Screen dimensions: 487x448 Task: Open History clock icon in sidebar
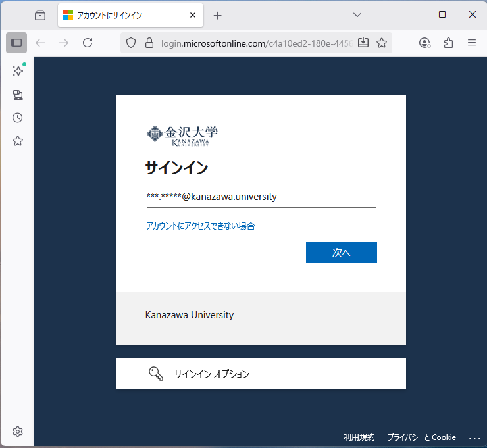18,118
